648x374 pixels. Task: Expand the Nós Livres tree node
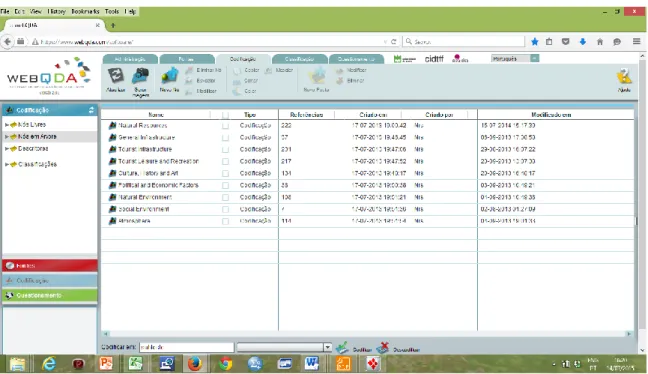tap(7, 124)
